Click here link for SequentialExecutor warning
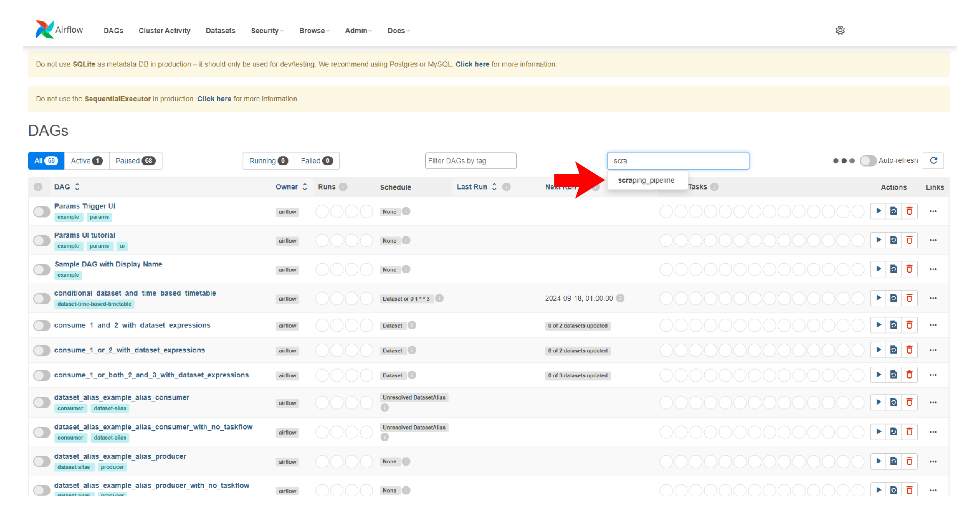The image size is (980, 517). (x=214, y=98)
